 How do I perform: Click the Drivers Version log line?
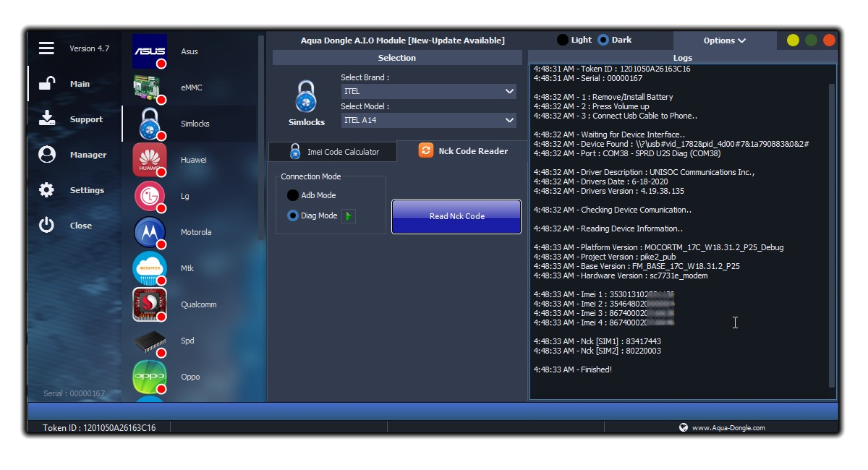click(609, 191)
